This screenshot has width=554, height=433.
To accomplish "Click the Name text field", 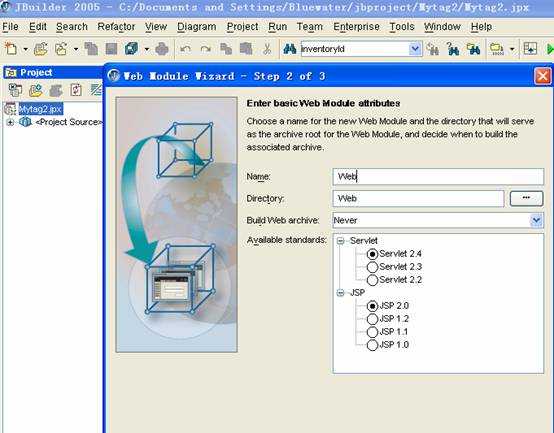I will [438, 176].
